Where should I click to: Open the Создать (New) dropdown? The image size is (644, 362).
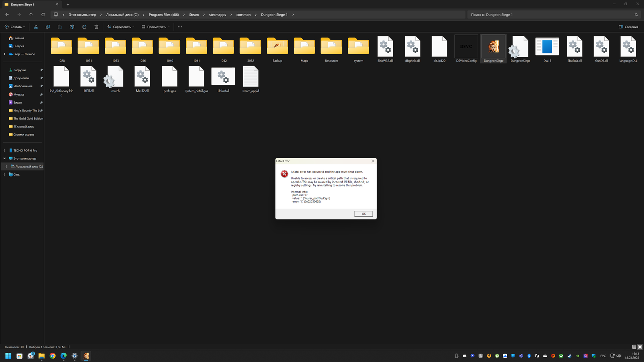pos(15,27)
